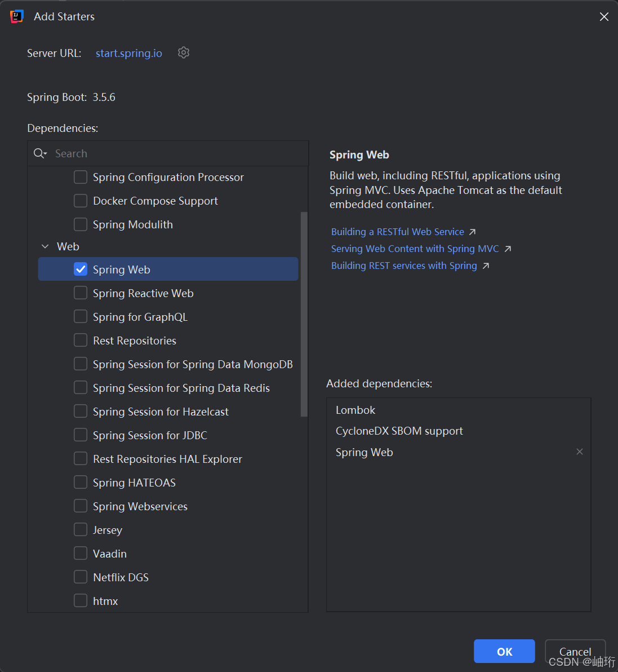Check Spring Session for Hazelcast checkbox
Image resolution: width=618 pixels, height=672 pixels.
81,411
